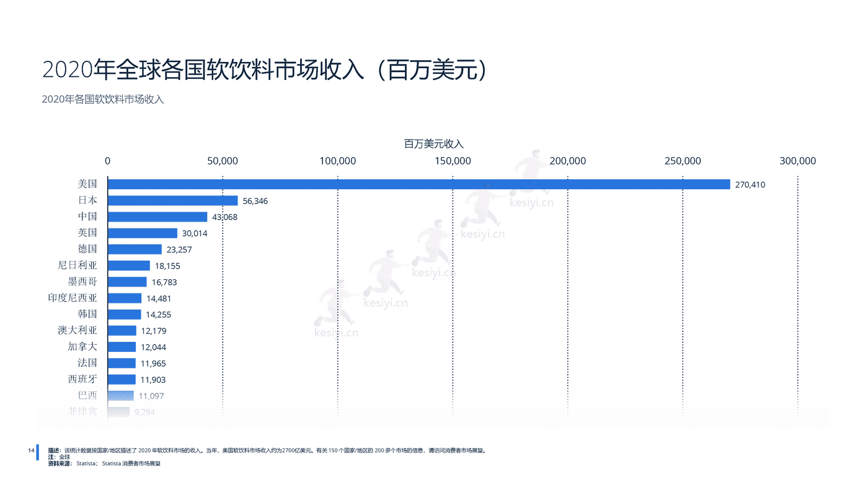Click the country label 墨西哥
The image size is (868, 489).
[x=82, y=282]
